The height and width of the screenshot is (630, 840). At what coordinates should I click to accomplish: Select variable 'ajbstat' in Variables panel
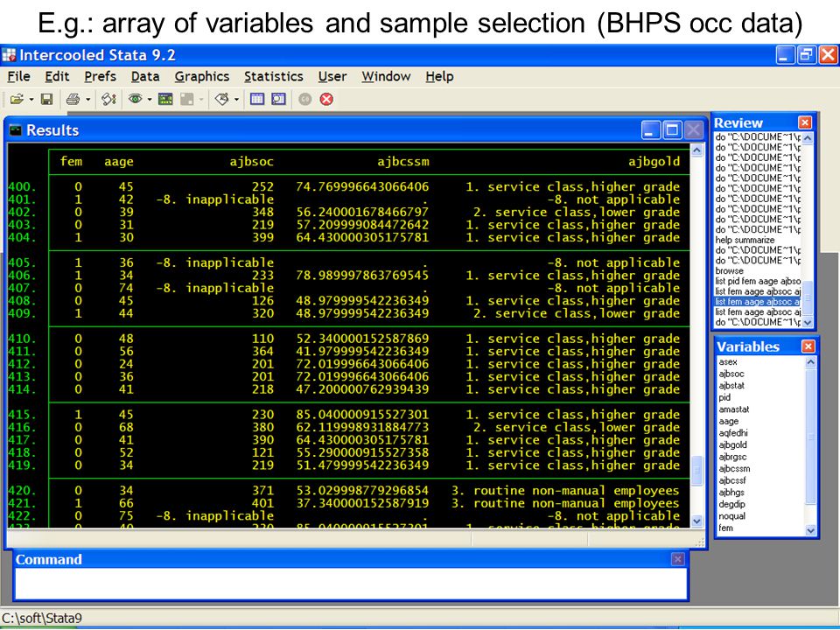tap(731, 386)
